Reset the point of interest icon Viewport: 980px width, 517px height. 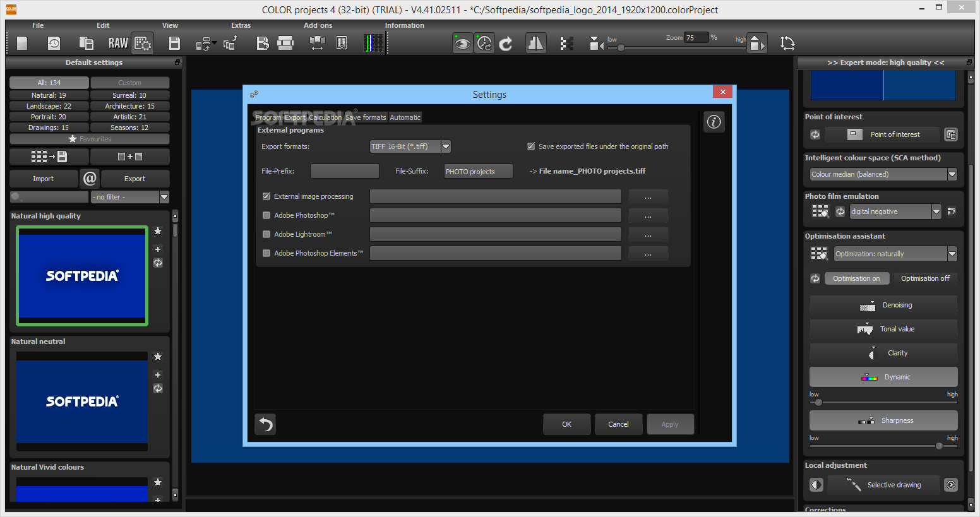[x=815, y=134]
